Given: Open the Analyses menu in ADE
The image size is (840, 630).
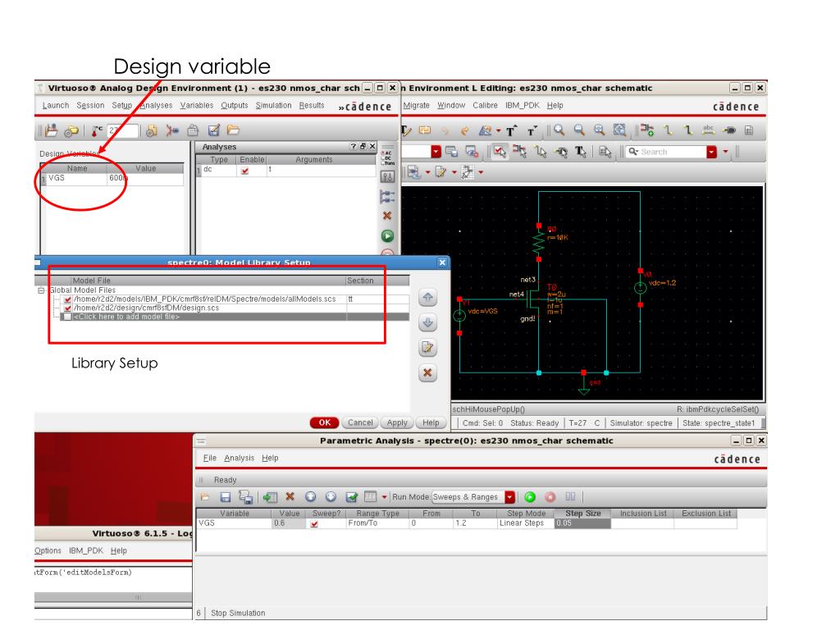Looking at the screenshot, I should coord(156,106).
